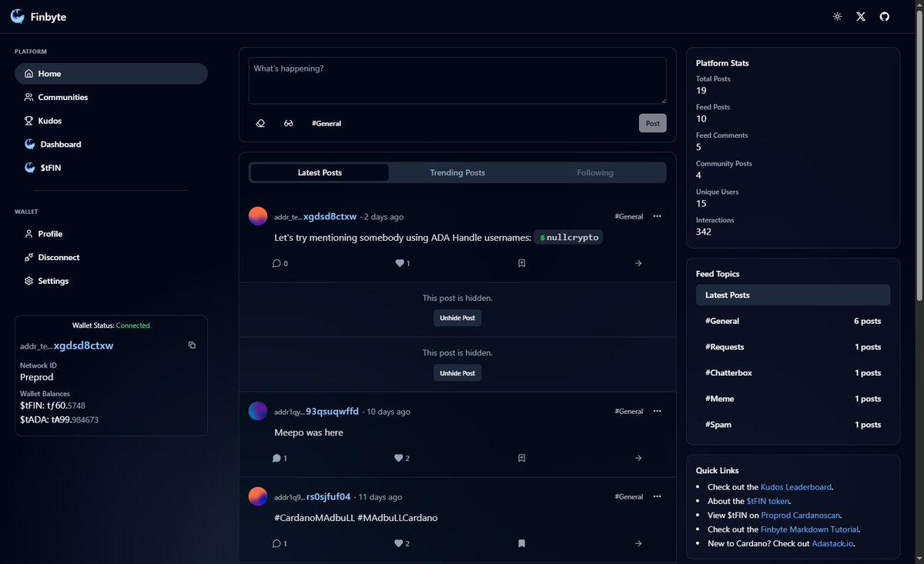Open the $tFIN sidebar item
This screenshot has width=924, height=564.
pos(111,168)
